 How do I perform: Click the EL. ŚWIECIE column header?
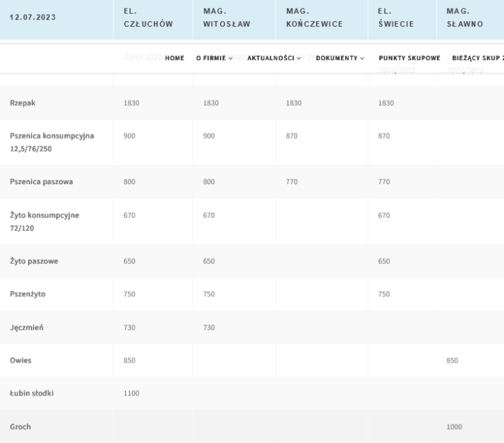(x=395, y=17)
